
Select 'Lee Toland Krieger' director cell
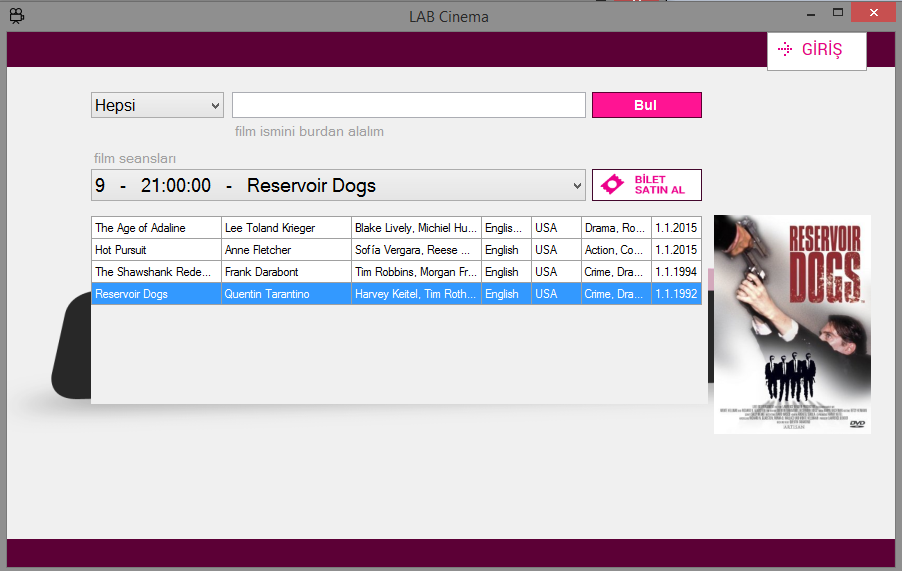pyautogui.click(x=286, y=228)
